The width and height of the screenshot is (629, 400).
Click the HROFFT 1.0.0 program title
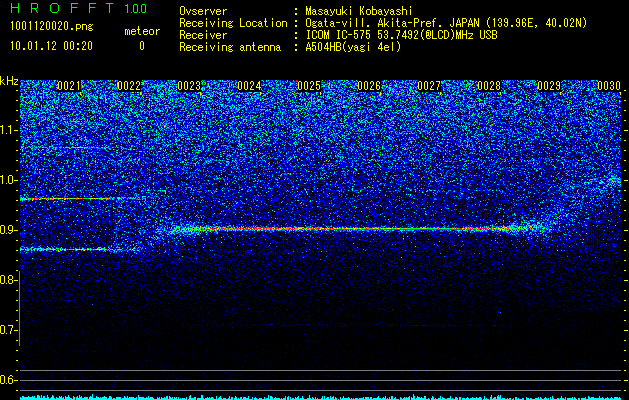79,8
